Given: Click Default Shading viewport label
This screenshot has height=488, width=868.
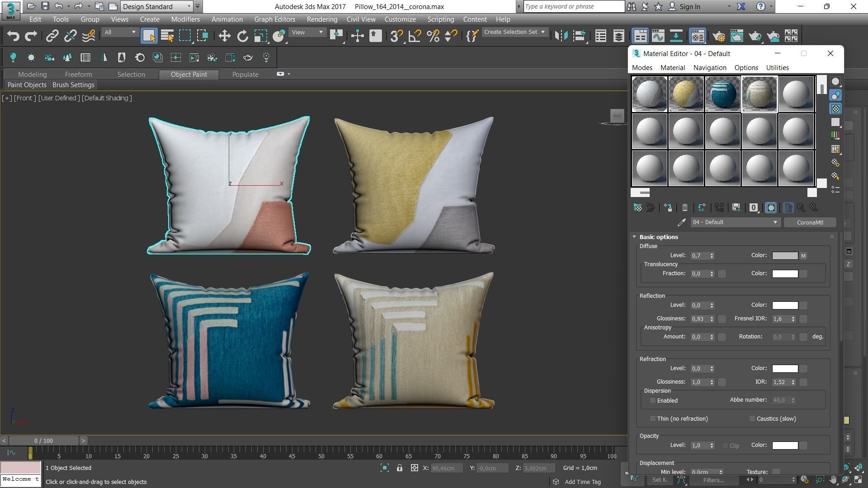Looking at the screenshot, I should pos(107,98).
